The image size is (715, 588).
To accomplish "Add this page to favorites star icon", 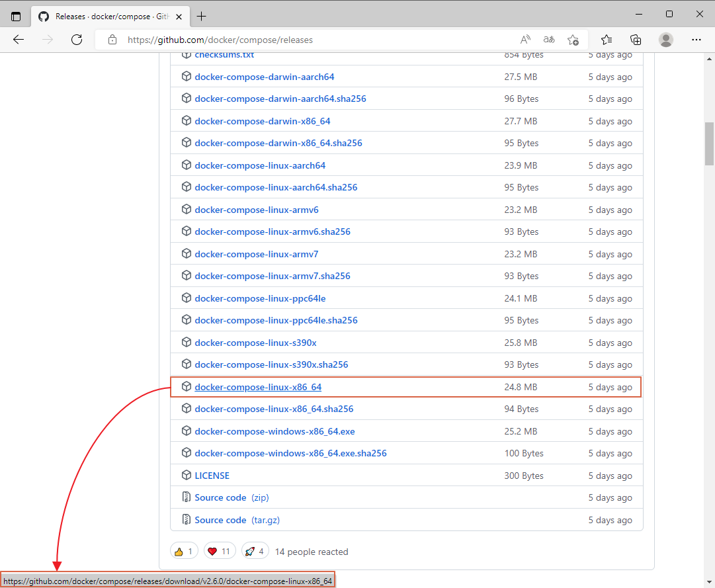I will 573,40.
